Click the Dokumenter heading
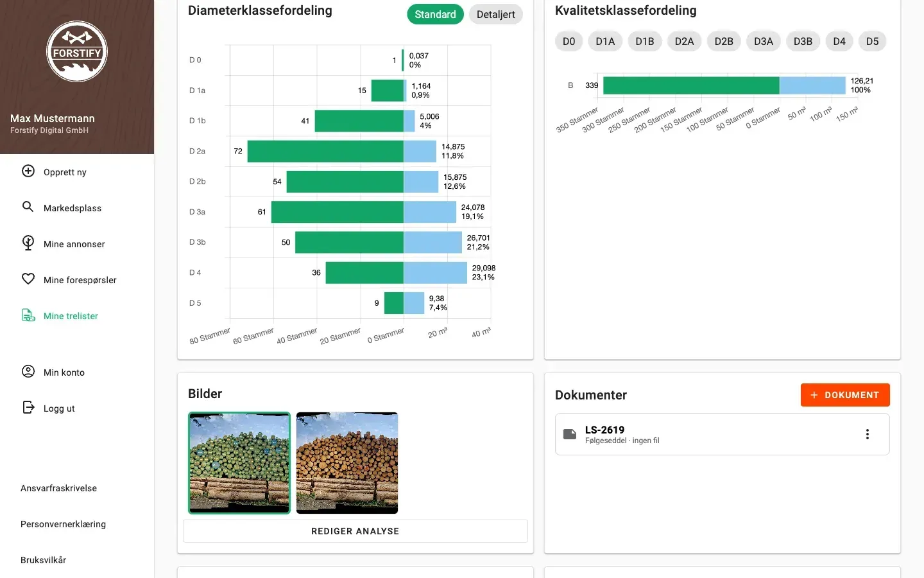Screen dimensions: 924x578 (591, 395)
